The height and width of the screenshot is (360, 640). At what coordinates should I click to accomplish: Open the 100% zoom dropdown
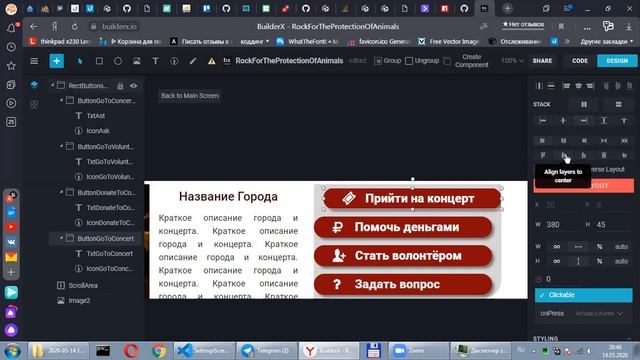tap(512, 61)
